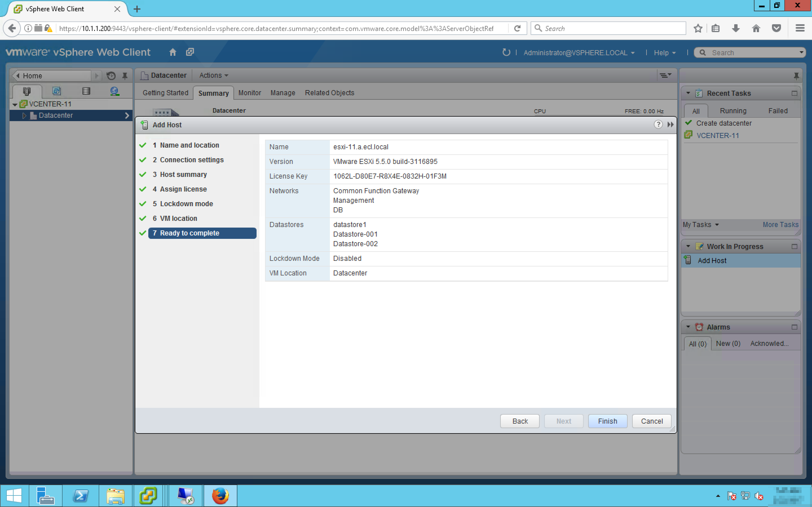
Task: Open the Actions dropdown menu
Action: click(213, 75)
